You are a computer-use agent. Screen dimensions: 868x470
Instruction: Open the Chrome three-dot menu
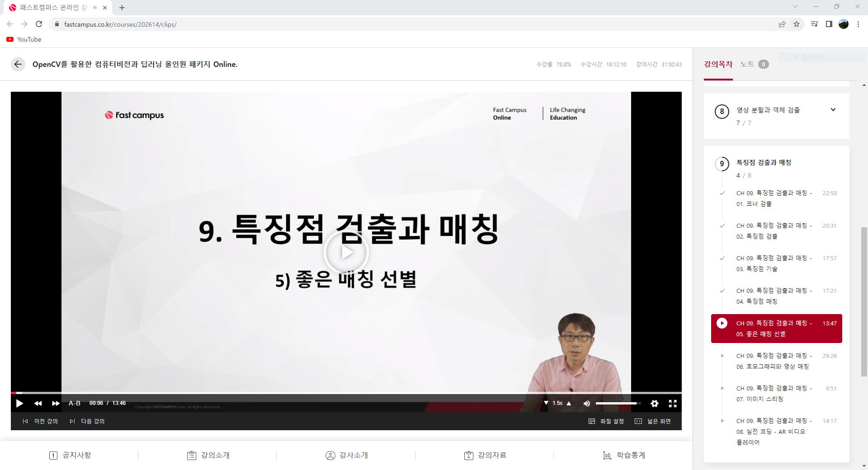[858, 24]
